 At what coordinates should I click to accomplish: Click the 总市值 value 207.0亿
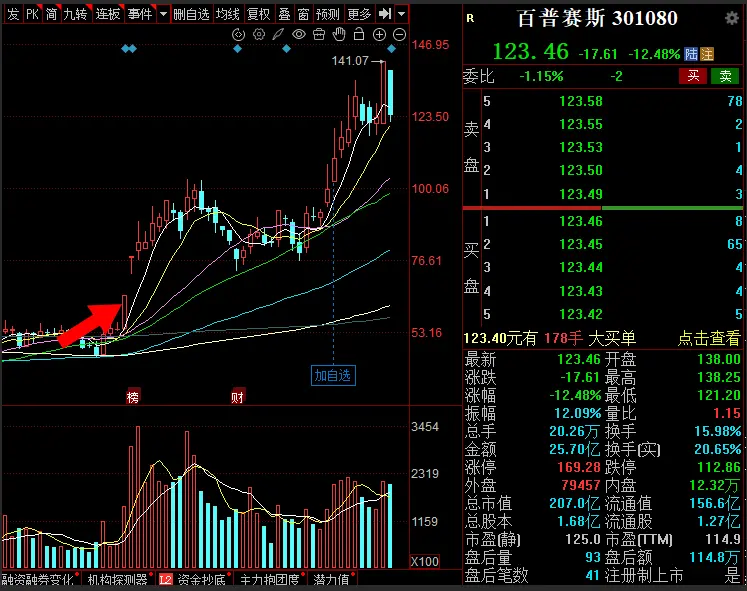point(575,503)
